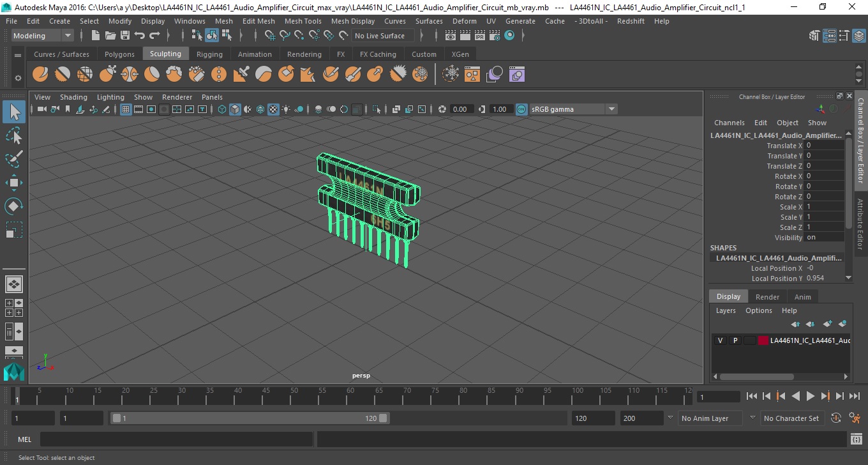Click the MEL command input field
This screenshot has width=868, height=465.
click(177, 439)
